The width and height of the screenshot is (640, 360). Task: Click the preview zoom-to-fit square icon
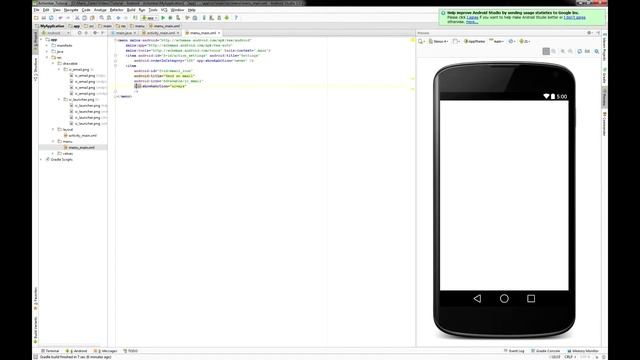[546, 51]
